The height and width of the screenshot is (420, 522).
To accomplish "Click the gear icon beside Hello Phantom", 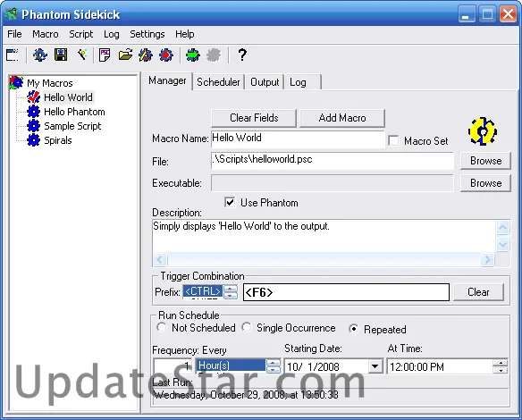I will (x=34, y=112).
